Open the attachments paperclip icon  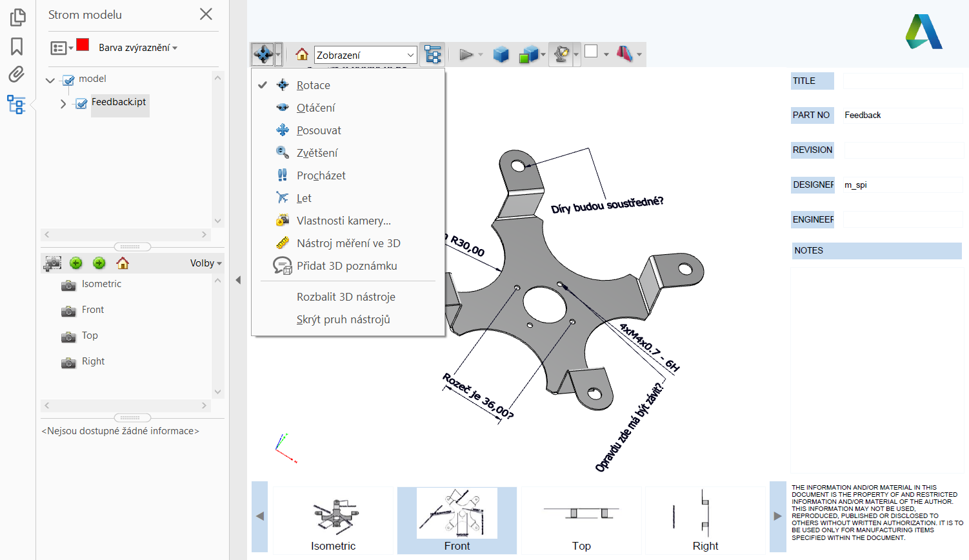17,74
